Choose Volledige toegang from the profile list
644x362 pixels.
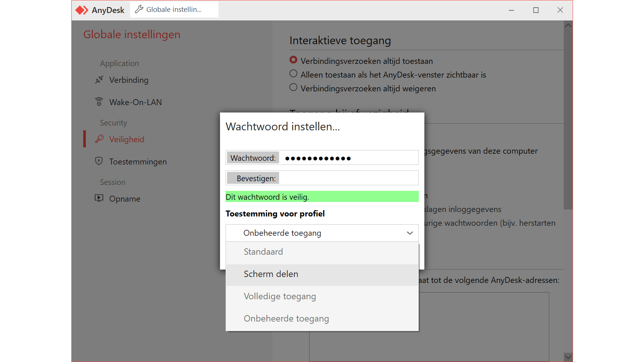[322, 297]
